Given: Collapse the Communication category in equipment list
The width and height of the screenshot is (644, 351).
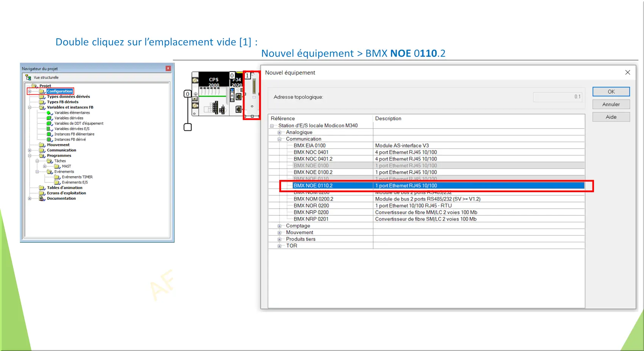Looking at the screenshot, I should coord(280,139).
